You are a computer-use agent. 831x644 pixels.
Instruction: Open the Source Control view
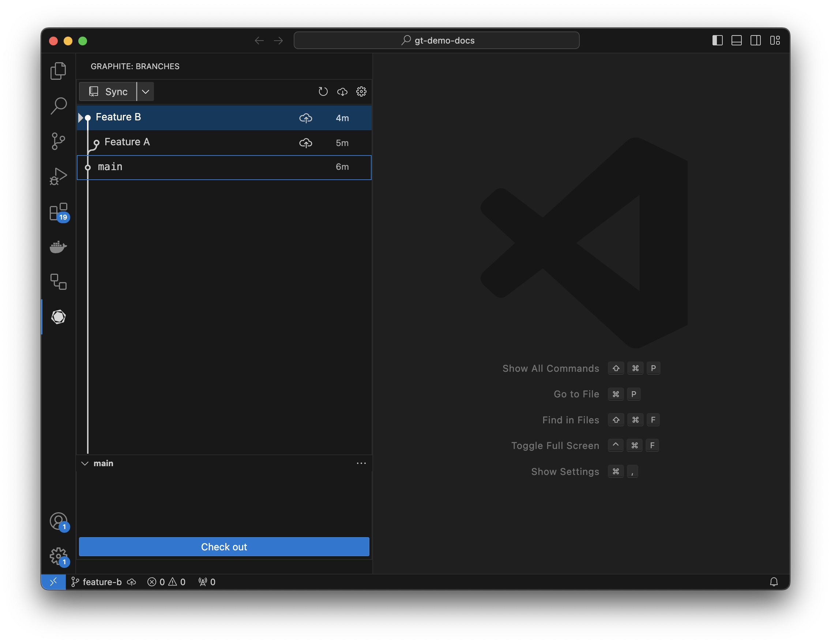coord(58,141)
